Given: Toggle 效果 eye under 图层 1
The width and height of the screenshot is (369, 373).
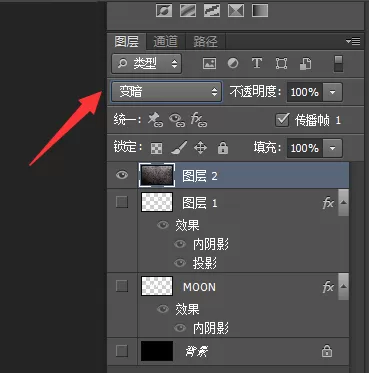Looking at the screenshot, I should [x=163, y=225].
